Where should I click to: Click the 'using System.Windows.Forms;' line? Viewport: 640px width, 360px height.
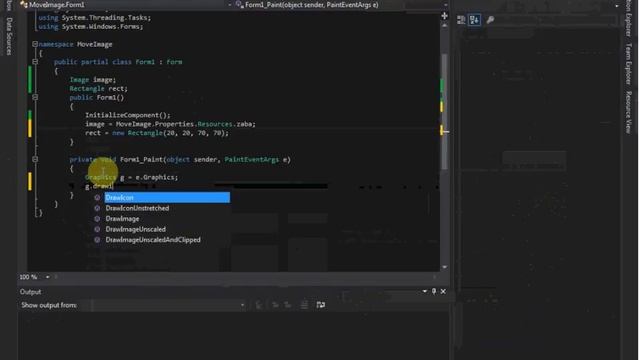click(x=91, y=27)
